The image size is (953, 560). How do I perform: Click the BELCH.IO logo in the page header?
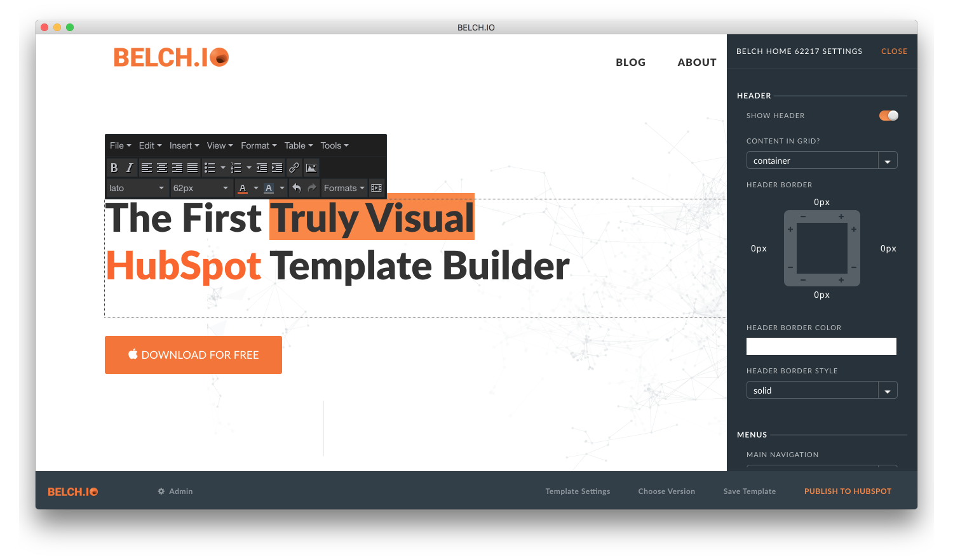click(171, 57)
